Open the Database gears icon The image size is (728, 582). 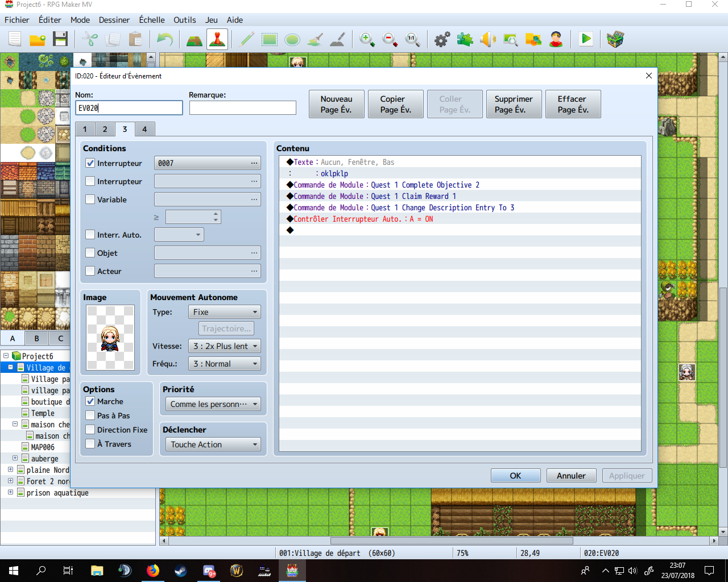442,39
